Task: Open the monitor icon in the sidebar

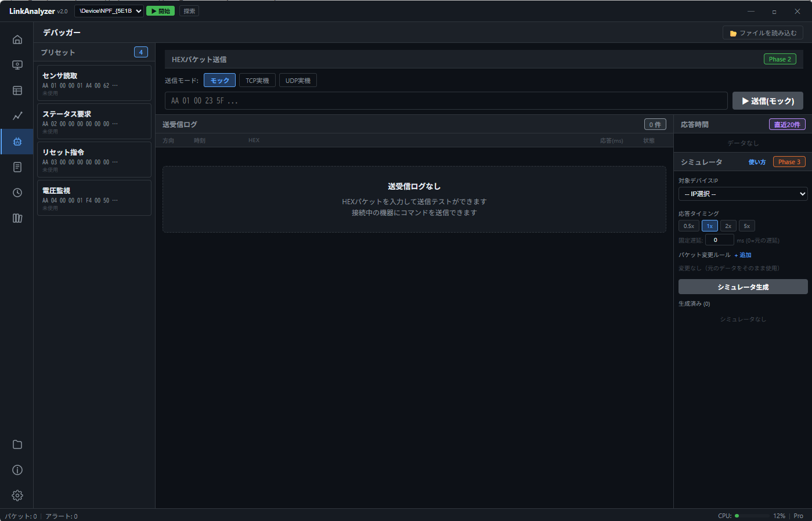Action: 17,65
